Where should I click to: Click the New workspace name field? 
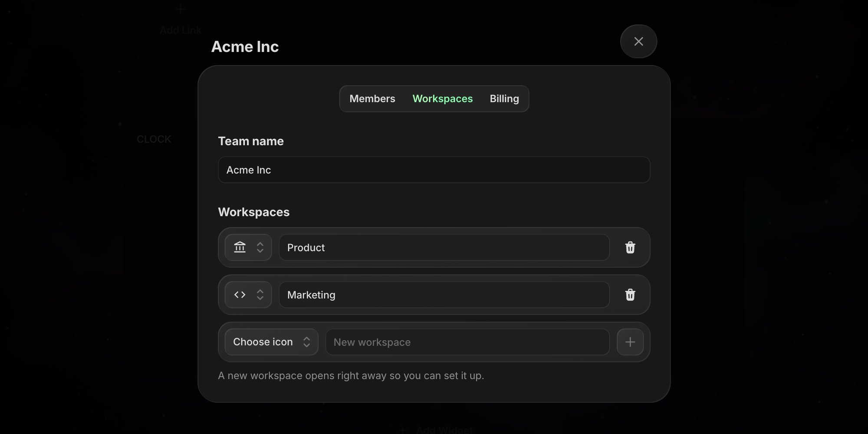[467, 342]
